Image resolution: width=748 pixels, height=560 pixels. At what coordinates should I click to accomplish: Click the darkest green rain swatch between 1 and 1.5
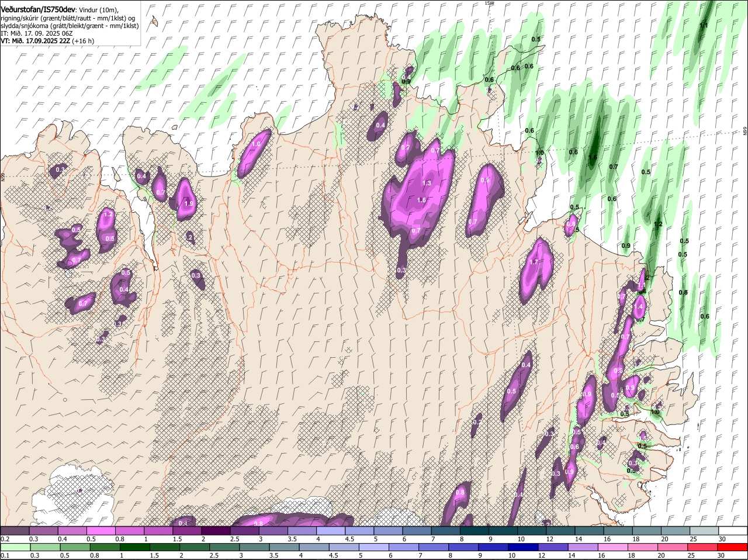136,547
